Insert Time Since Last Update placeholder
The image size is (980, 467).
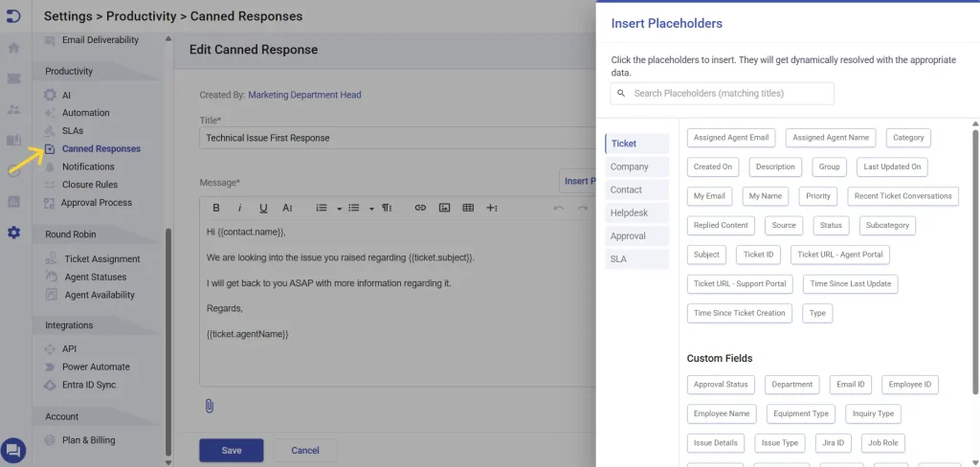(x=850, y=284)
